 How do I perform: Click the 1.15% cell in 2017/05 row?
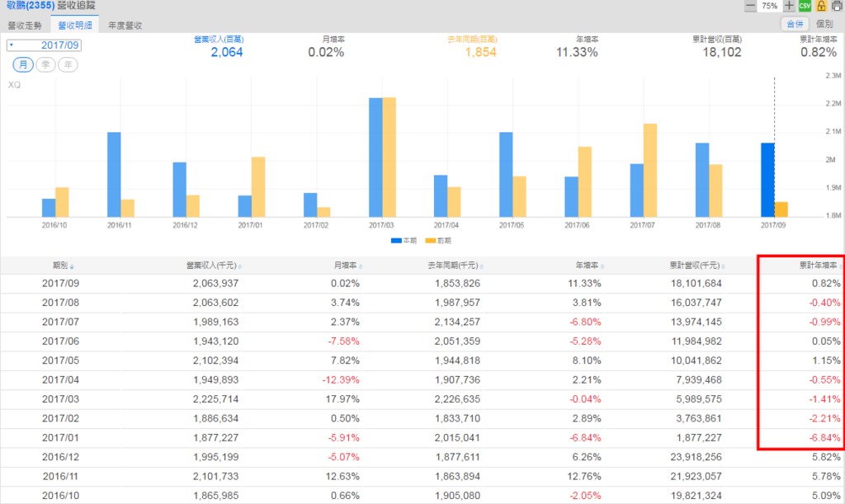[x=826, y=360]
